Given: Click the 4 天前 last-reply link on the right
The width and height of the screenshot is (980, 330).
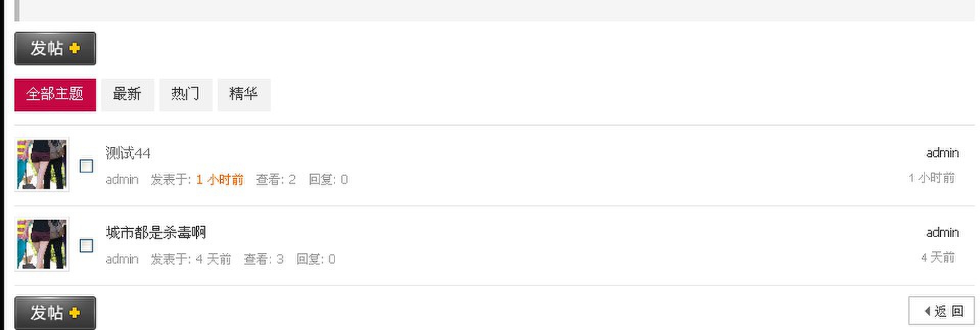Looking at the screenshot, I should tap(938, 257).
